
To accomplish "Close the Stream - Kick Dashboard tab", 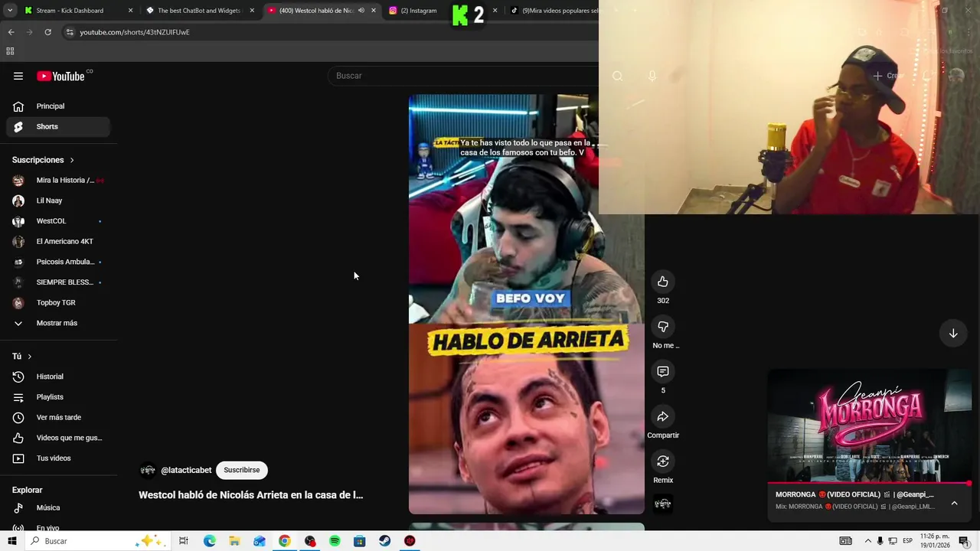I will click(130, 11).
